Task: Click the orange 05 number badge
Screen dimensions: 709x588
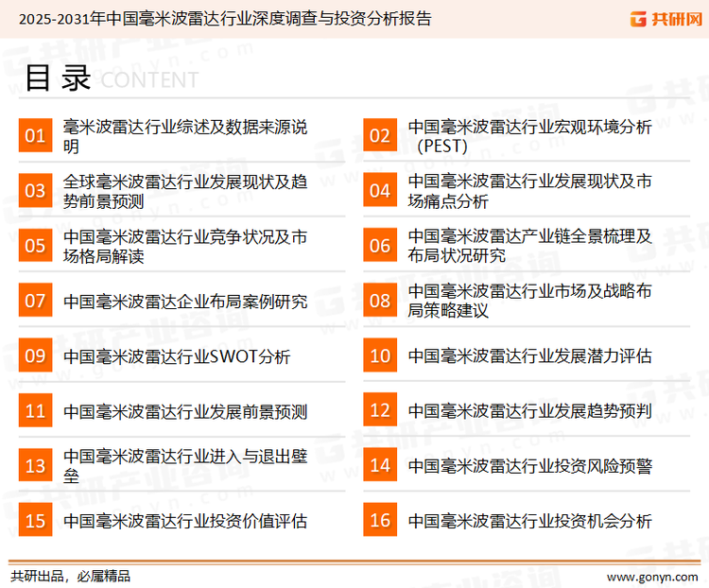Action: click(x=35, y=245)
